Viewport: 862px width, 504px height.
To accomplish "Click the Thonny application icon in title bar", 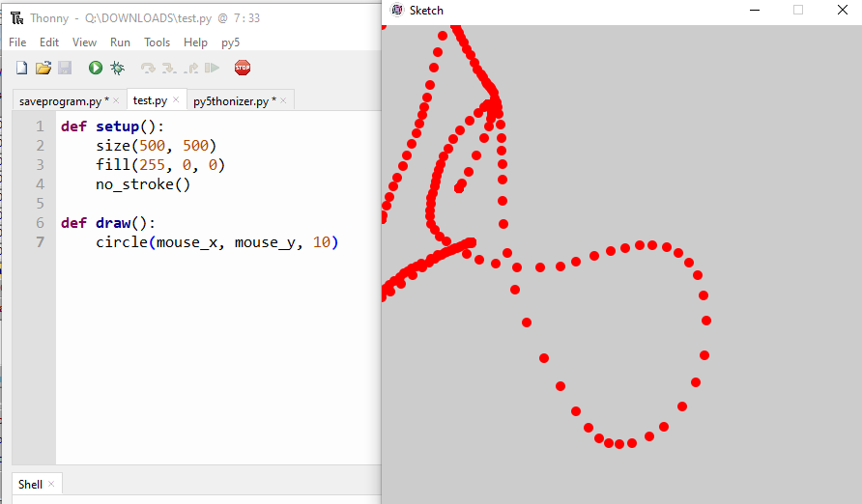I will pyautogui.click(x=17, y=18).
